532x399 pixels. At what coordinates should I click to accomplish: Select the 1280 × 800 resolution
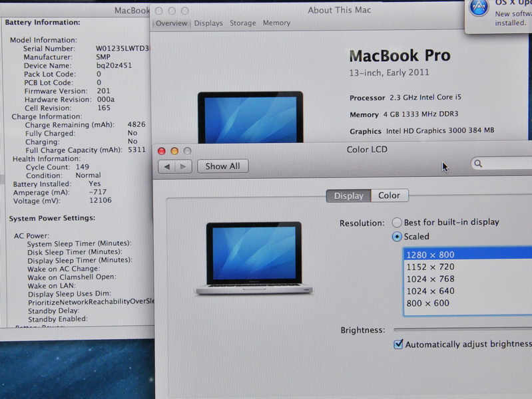coord(468,254)
